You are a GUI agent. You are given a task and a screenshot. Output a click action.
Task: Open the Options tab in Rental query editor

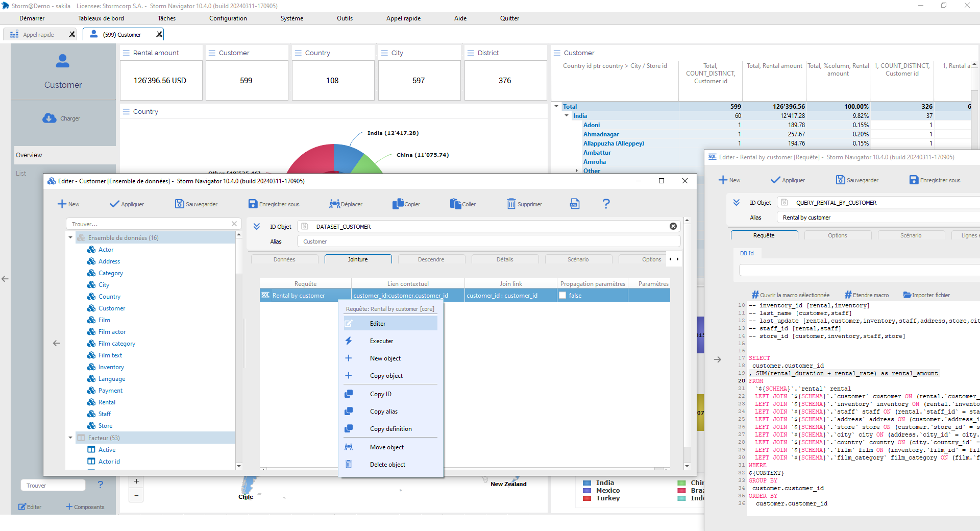(837, 235)
